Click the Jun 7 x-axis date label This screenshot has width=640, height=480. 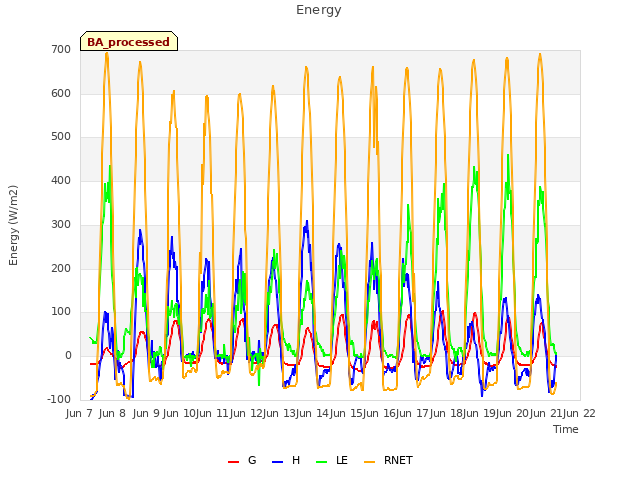coord(79,413)
